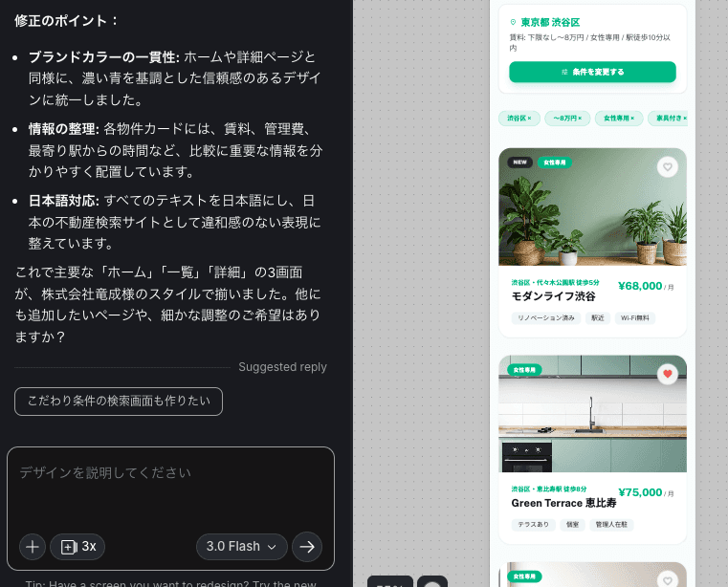Click the Green Terrace 恵比寿 title
This screenshot has width=728, height=587.
pyautogui.click(x=563, y=503)
